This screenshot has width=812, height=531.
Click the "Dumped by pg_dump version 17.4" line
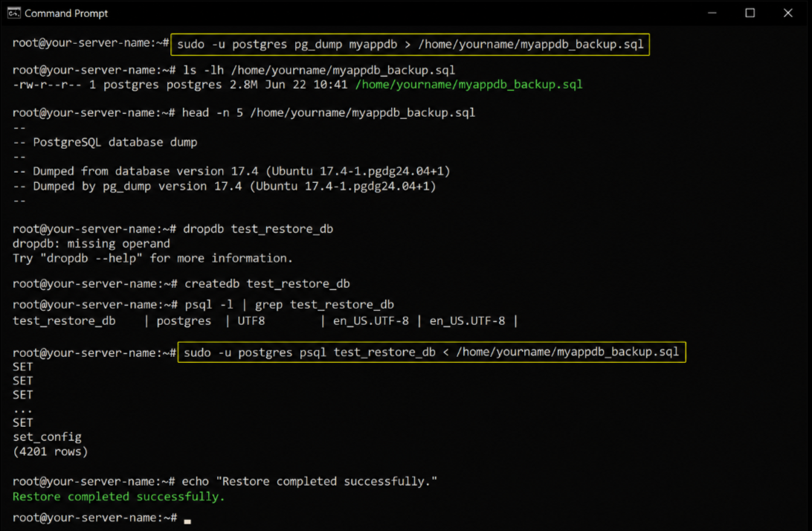[x=225, y=186]
